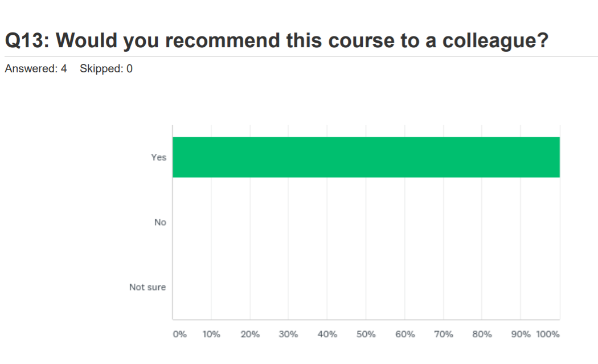Click the empty Not sure row area
598x364 pixels.
click(x=366, y=287)
